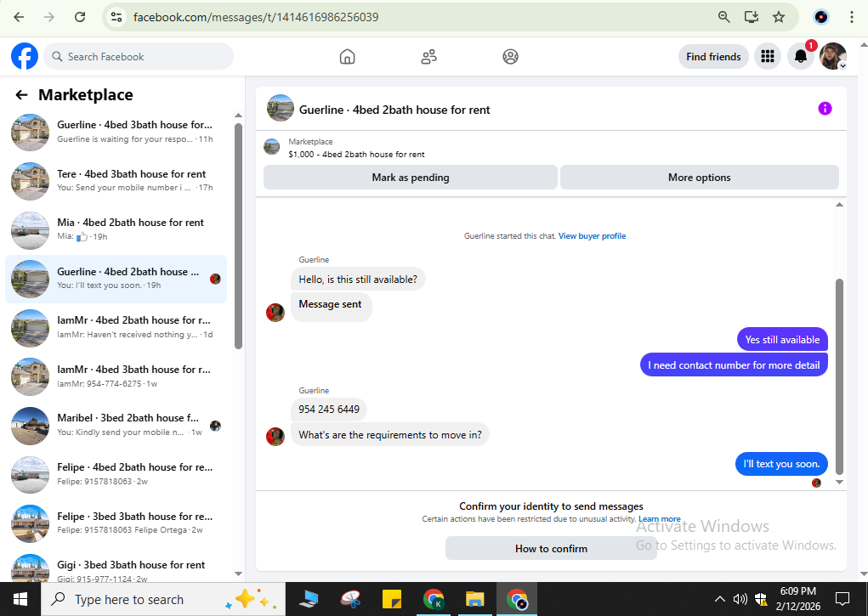The width and height of the screenshot is (868, 616).
Task: Click the $1,000 listing thumbnail under Marketplace
Action: click(271, 147)
